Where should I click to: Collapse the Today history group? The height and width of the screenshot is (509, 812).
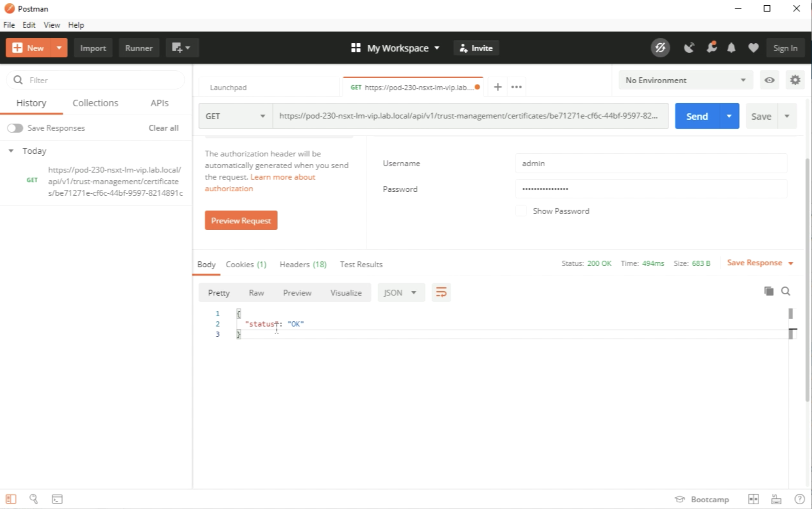(x=11, y=151)
